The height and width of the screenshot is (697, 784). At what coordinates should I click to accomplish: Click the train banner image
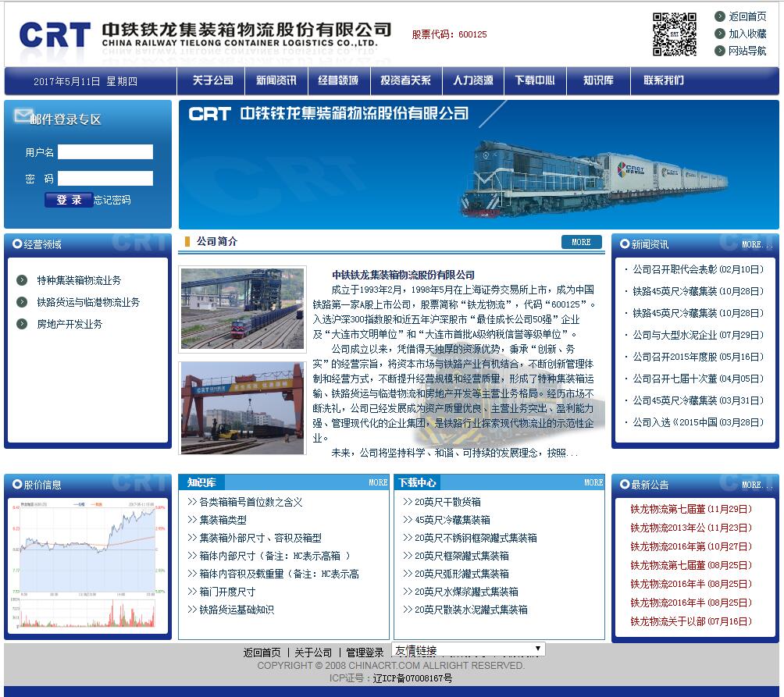click(x=479, y=165)
